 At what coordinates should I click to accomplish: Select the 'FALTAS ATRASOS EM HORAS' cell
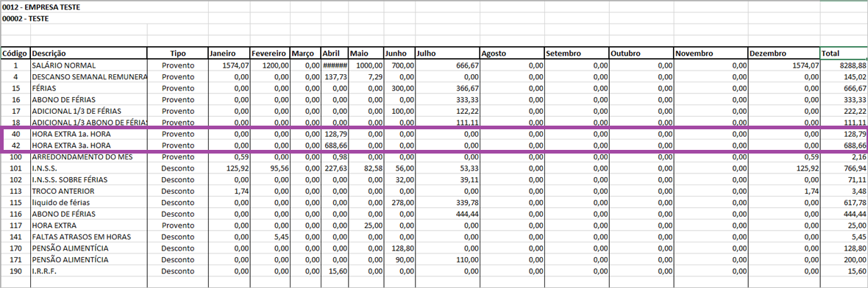point(89,237)
